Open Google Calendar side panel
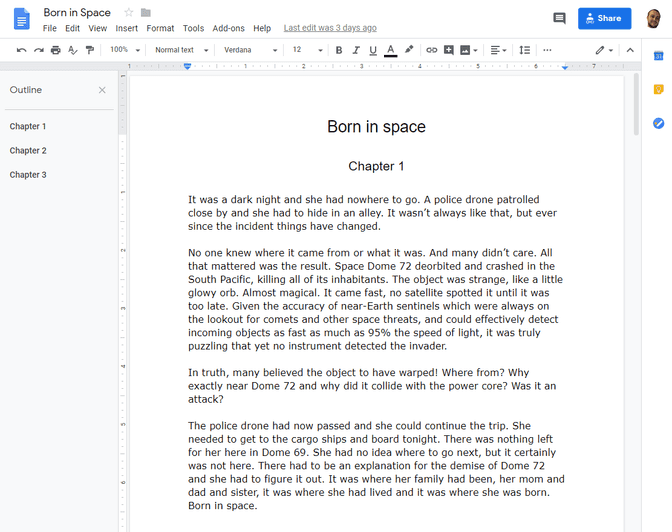 point(658,56)
